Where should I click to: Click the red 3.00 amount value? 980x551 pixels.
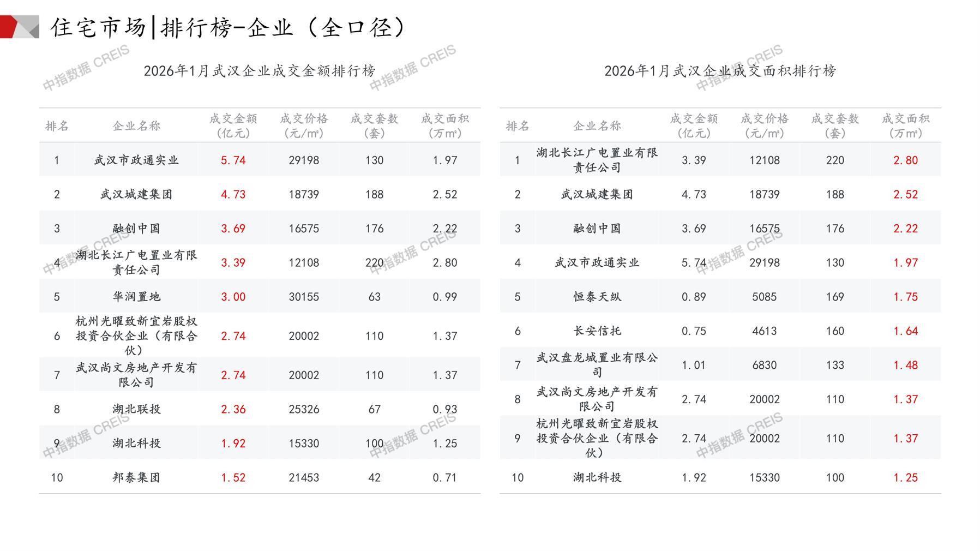pyautogui.click(x=233, y=297)
